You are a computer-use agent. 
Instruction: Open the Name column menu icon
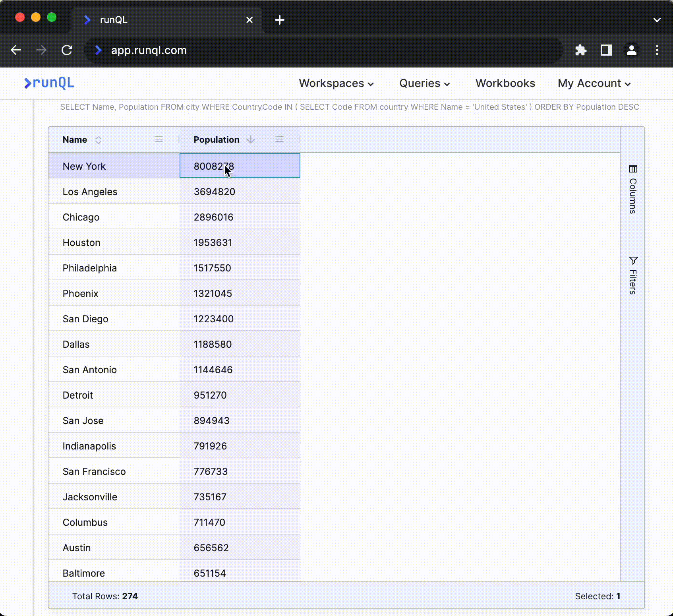(x=159, y=139)
